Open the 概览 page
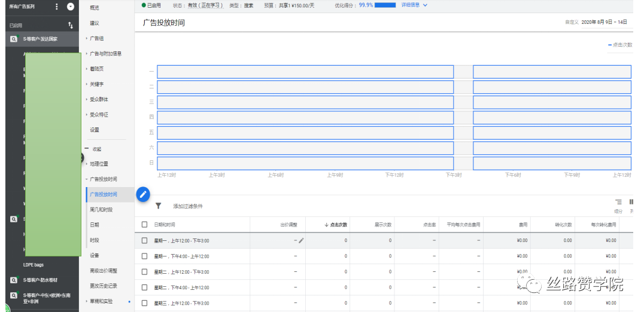644x312 pixels. coord(95,8)
